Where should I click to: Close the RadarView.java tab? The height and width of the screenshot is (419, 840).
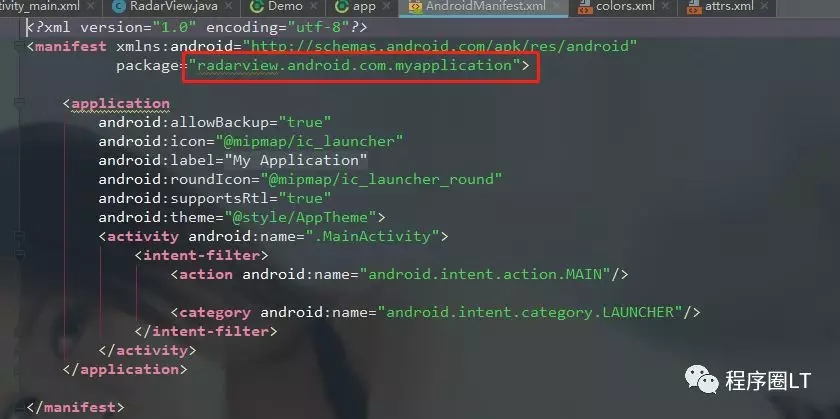tap(228, 6)
